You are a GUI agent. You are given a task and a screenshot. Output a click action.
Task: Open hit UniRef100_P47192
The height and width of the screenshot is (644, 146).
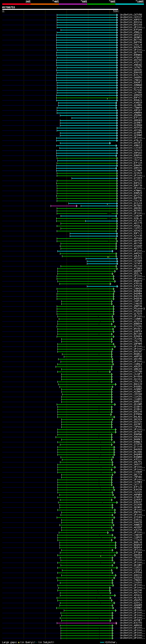click(131, 90)
